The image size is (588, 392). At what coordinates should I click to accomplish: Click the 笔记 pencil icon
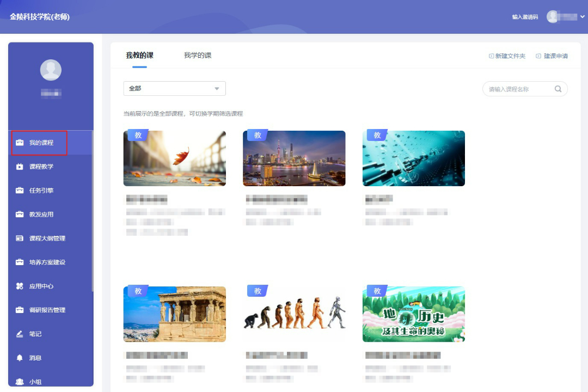(x=20, y=334)
